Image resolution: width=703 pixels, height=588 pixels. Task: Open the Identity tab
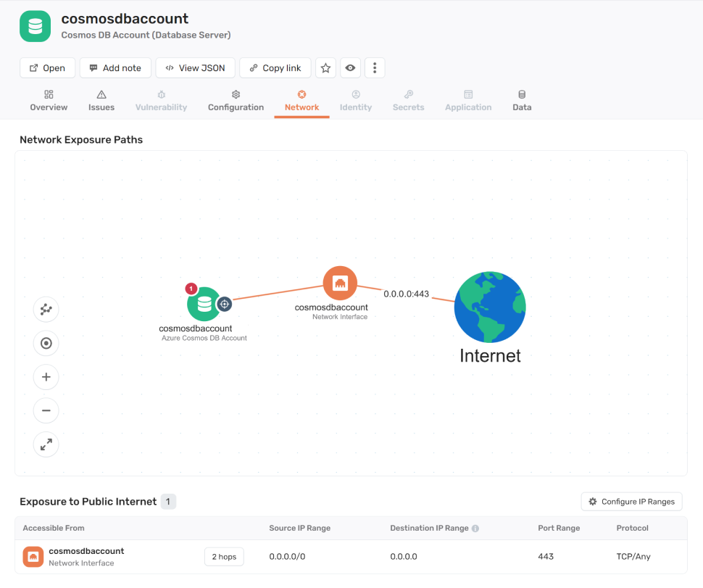(356, 101)
